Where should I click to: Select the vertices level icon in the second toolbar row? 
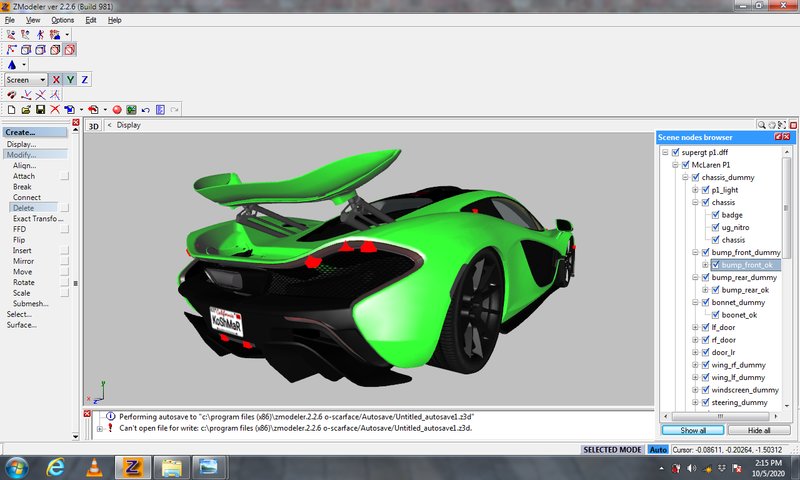[x=11, y=49]
